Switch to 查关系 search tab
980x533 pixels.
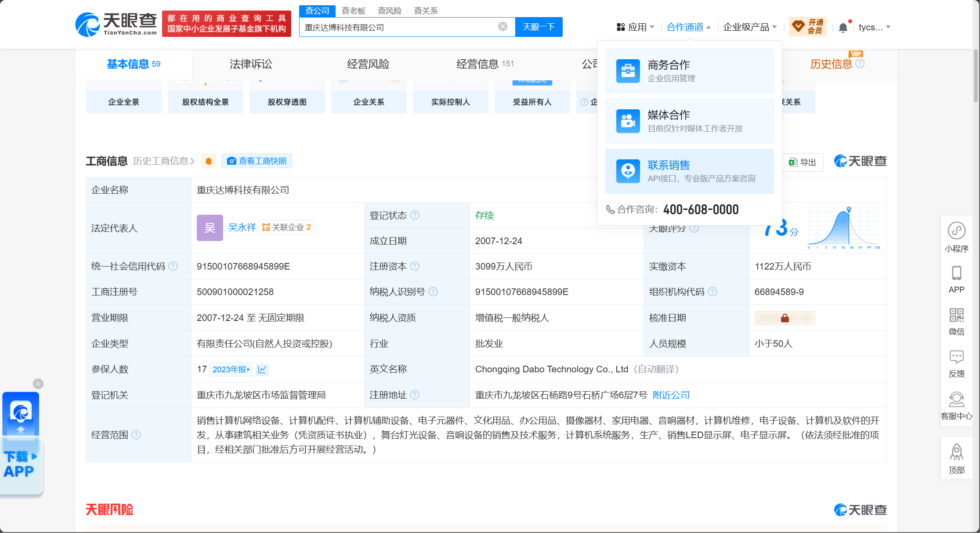426,11
